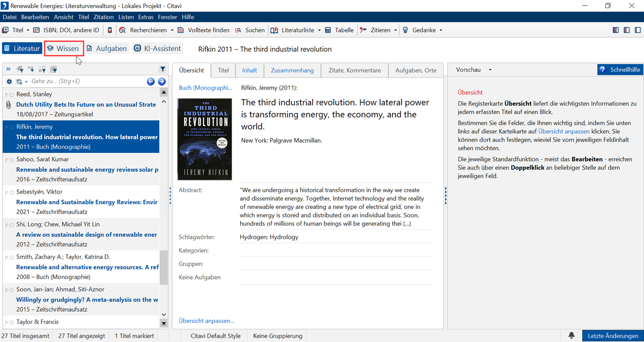Viewport: 644px width, 342px height.
Task: Expand the Recherchieren dropdown arrow
Action: coord(172,30)
